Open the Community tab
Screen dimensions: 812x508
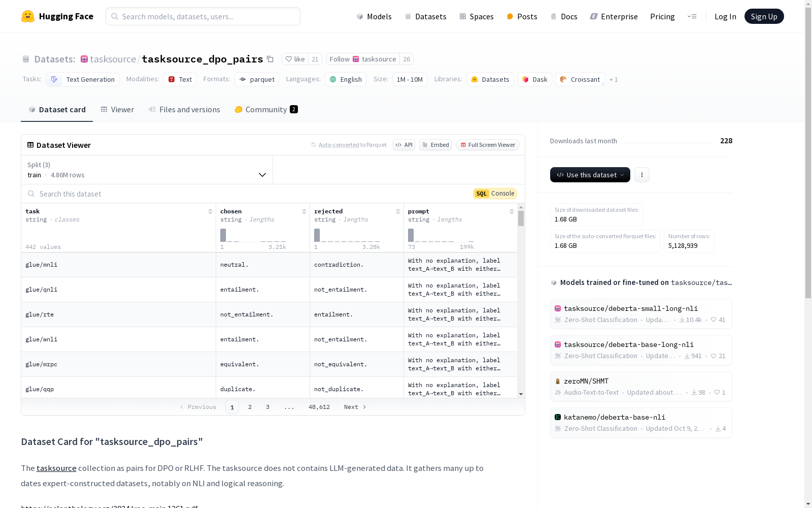pos(266,110)
